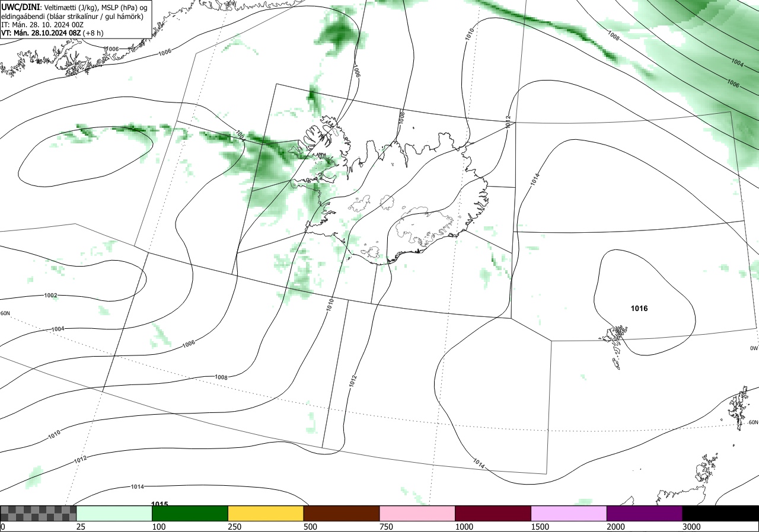Viewport: 759px width, 532px height.
Task: Click the bold 1015 pressure label
Action: coord(160,504)
